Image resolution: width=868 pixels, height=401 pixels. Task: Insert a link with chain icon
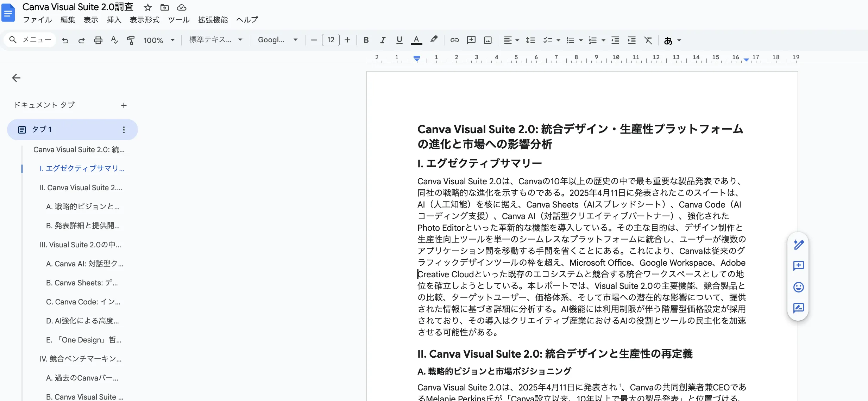coord(455,40)
